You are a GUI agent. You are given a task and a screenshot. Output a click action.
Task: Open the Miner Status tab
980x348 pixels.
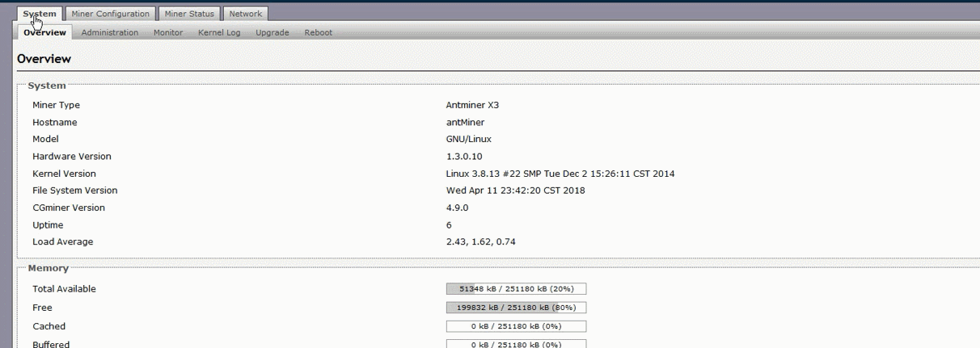189,14
